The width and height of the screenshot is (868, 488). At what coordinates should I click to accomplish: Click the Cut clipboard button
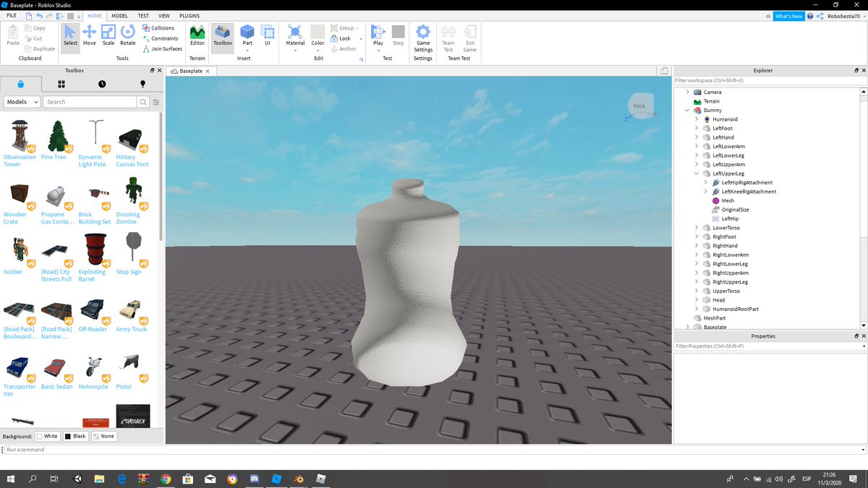coord(33,38)
